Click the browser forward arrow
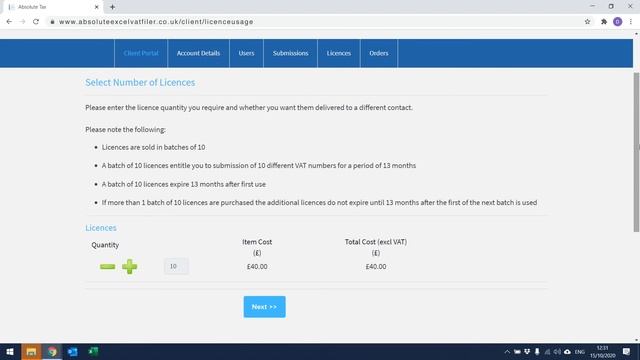The image size is (640, 360). click(22, 22)
